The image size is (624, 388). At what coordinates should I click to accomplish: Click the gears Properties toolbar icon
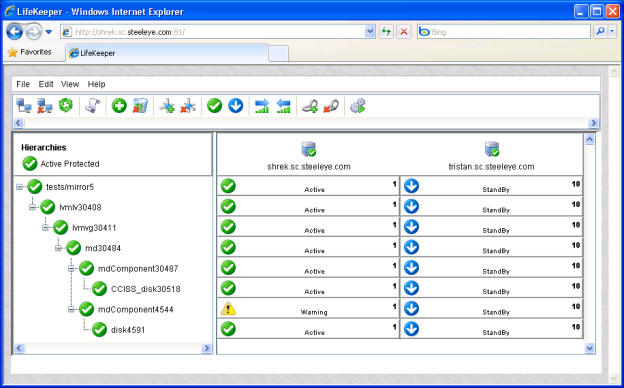tap(357, 106)
